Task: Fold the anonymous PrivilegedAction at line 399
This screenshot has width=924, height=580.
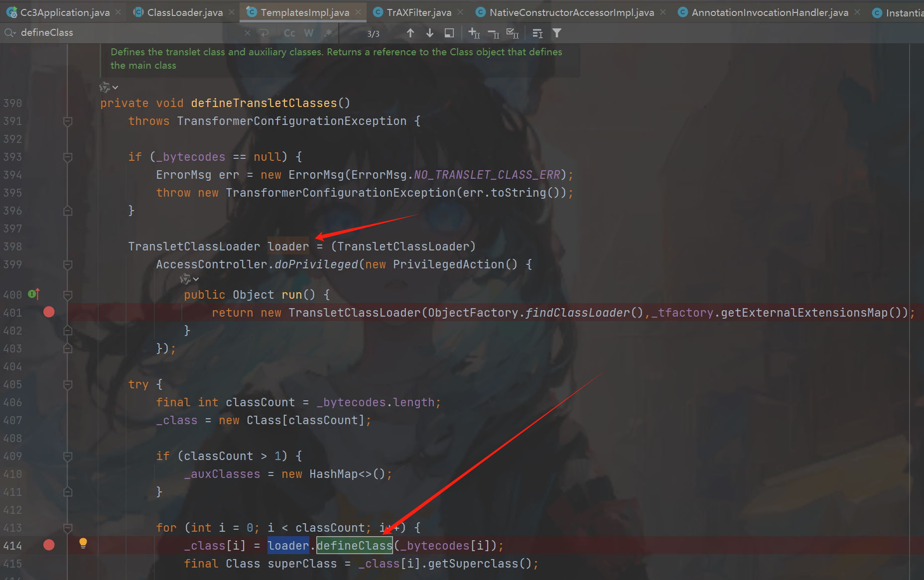Action: [68, 264]
